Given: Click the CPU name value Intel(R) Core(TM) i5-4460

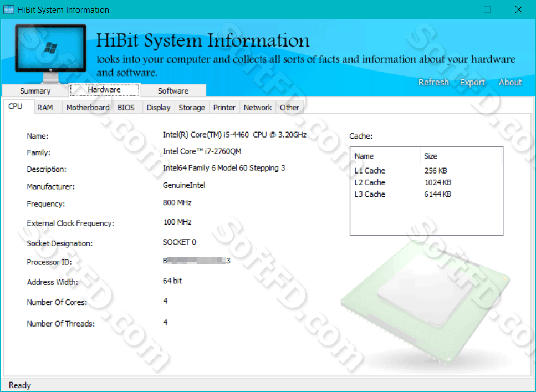Looking at the screenshot, I should (234, 135).
